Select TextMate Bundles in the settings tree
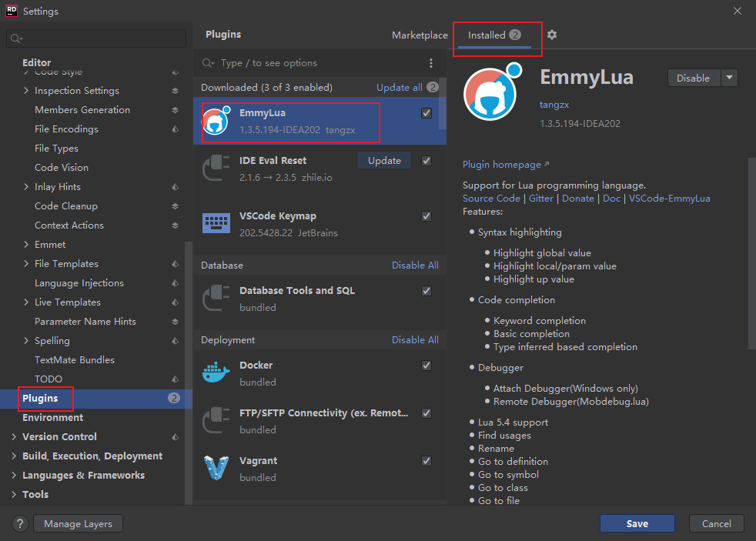The height and width of the screenshot is (541, 756). pyautogui.click(x=75, y=360)
